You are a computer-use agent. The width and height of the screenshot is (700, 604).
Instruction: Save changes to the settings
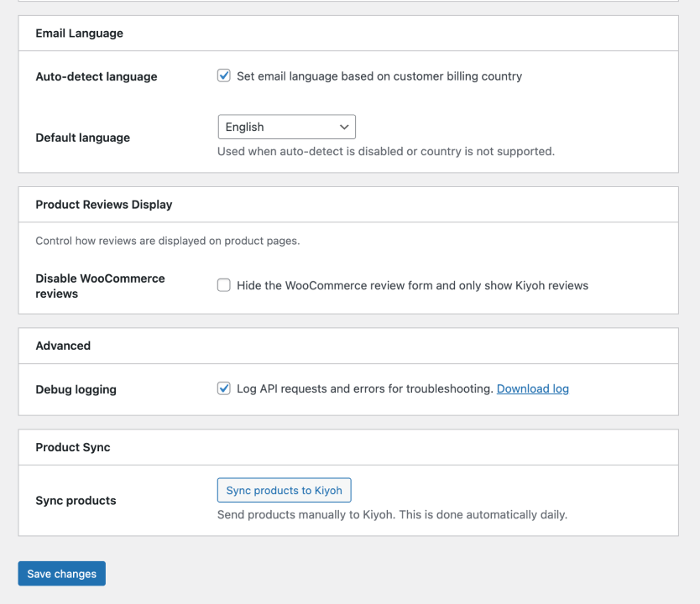(x=61, y=574)
